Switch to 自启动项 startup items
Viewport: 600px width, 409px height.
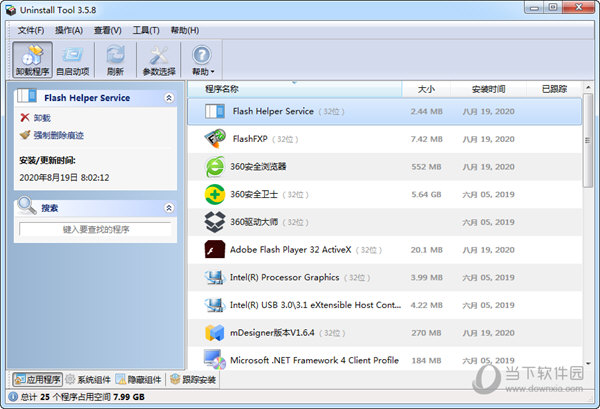pos(73,60)
